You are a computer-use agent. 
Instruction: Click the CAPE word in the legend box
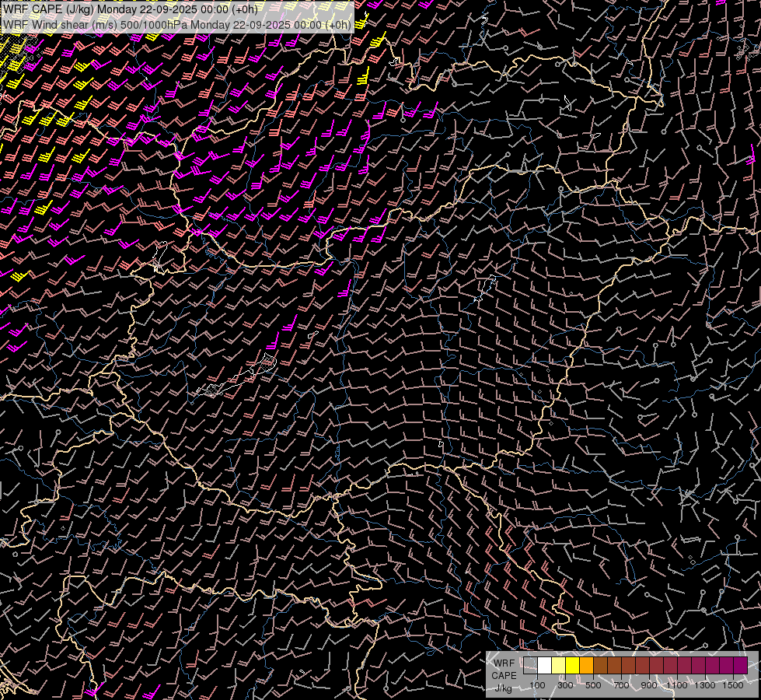504,675
